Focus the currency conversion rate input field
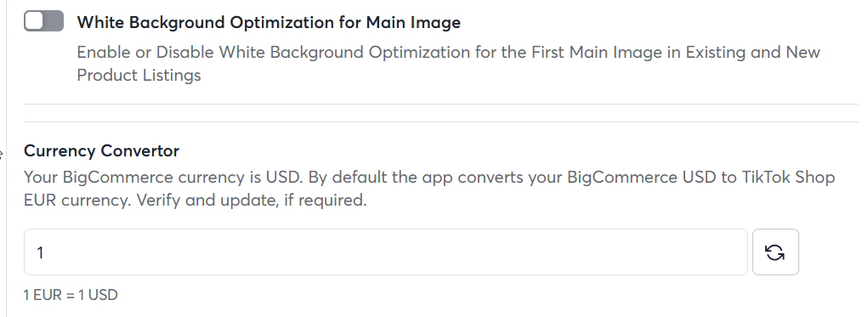Viewport: 868px width, 317px height. tap(385, 252)
